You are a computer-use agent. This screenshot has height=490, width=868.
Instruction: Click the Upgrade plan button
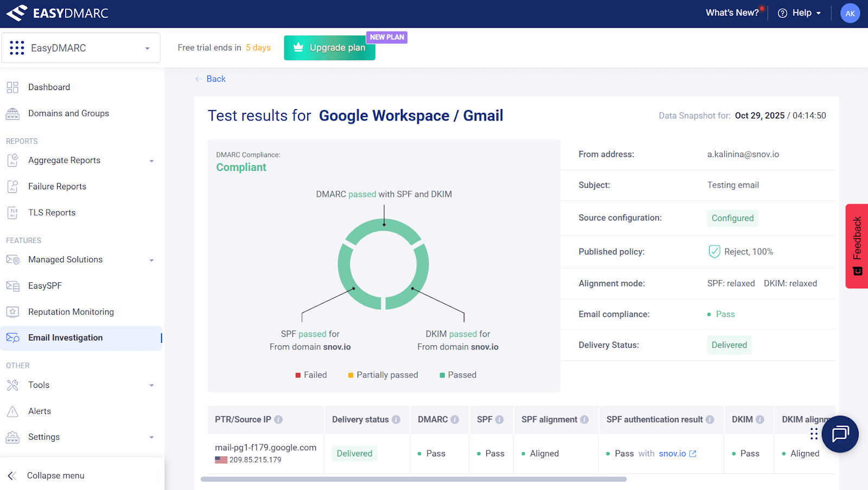(329, 48)
